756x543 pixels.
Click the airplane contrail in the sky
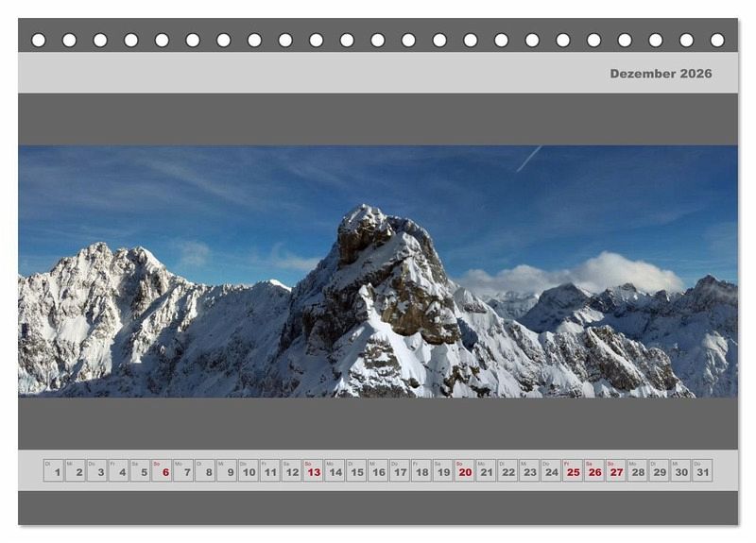[x=529, y=159]
